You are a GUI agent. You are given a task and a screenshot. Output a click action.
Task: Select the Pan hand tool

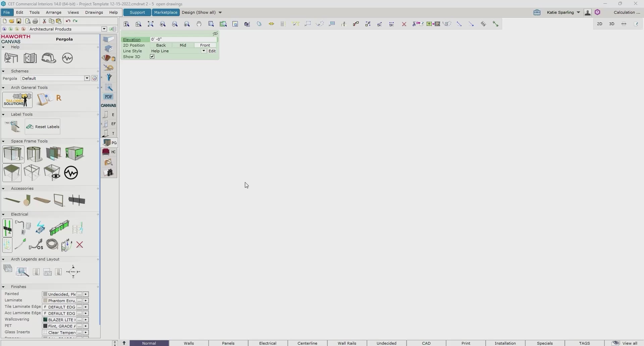[x=199, y=24]
